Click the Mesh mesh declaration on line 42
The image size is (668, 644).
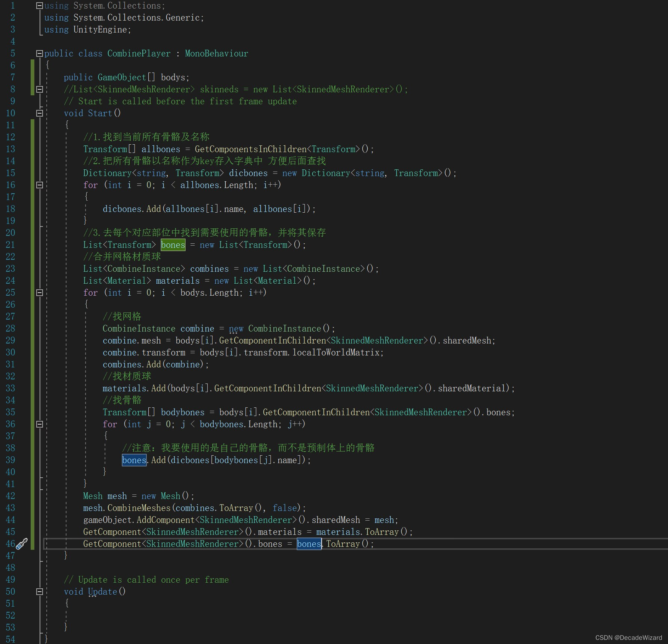tap(139, 496)
